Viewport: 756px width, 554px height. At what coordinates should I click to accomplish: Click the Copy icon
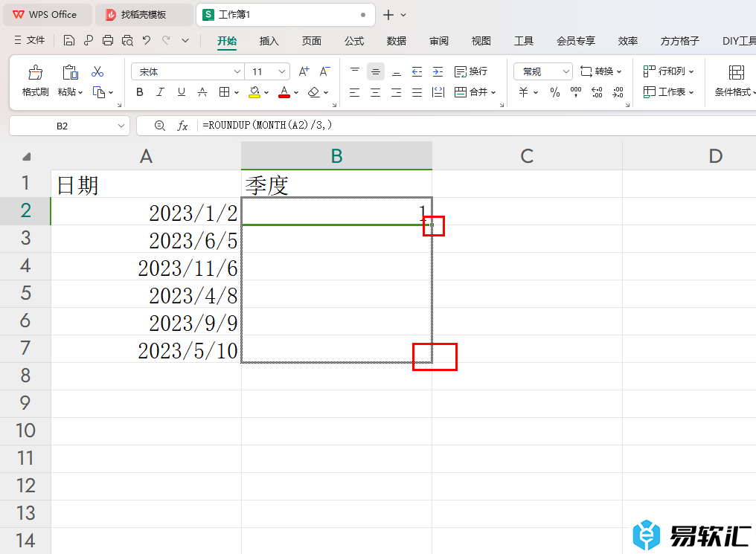pyautogui.click(x=99, y=92)
